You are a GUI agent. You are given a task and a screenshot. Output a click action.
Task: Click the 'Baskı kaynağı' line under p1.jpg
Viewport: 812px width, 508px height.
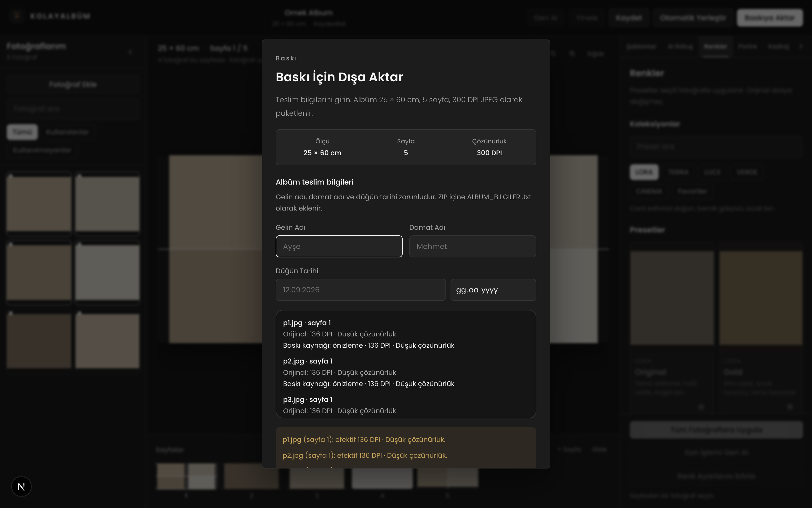(369, 345)
